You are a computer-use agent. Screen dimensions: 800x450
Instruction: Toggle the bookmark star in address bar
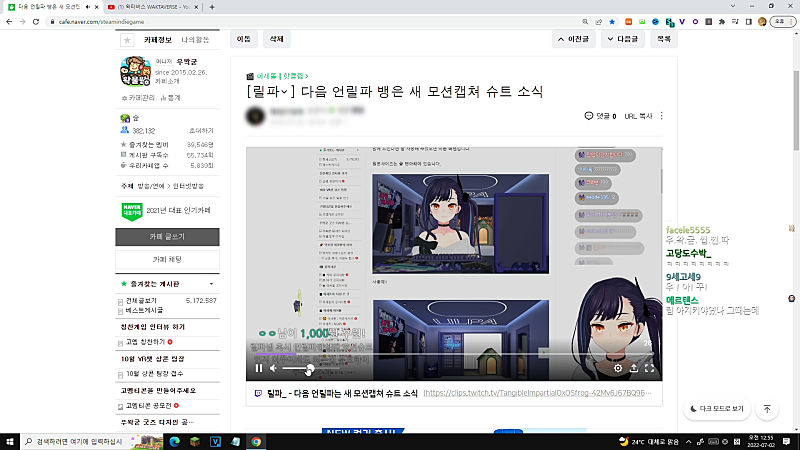point(612,21)
